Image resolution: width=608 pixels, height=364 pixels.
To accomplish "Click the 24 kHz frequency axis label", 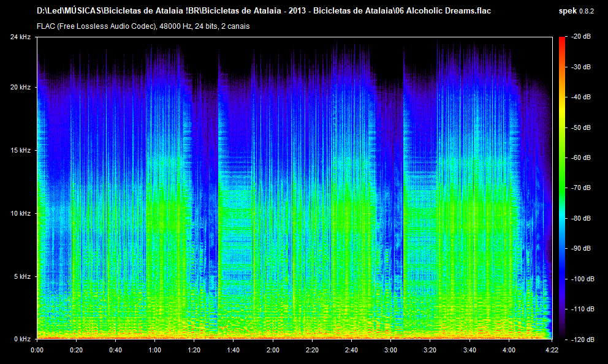I will (20, 37).
